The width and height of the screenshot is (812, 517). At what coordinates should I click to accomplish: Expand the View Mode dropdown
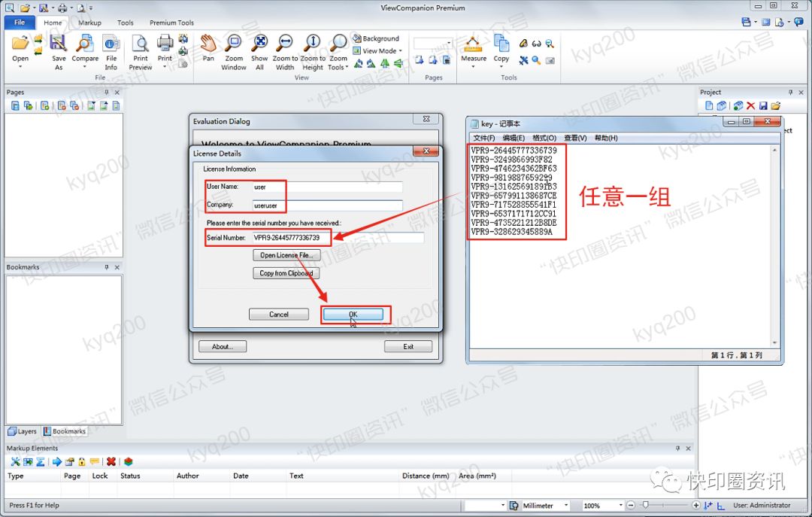click(x=400, y=51)
